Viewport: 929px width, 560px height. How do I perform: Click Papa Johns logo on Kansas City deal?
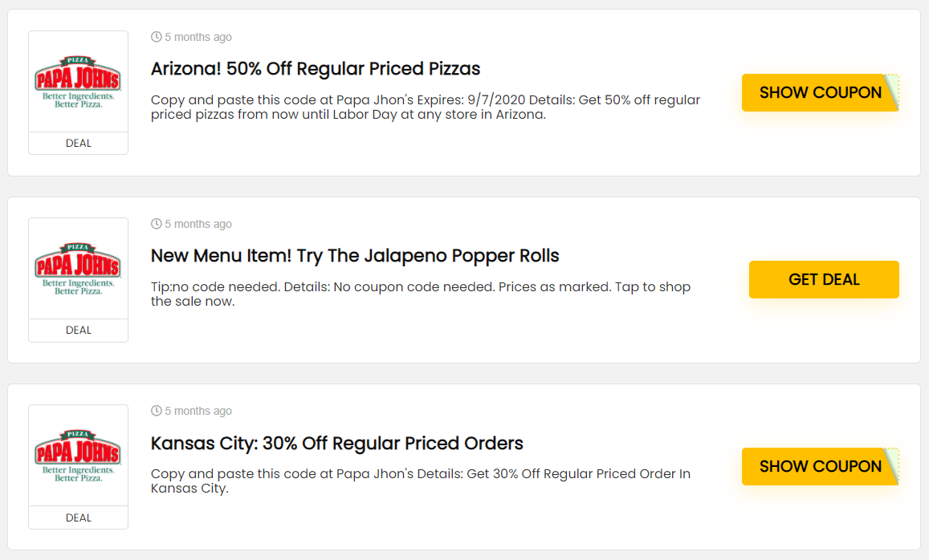click(x=78, y=457)
